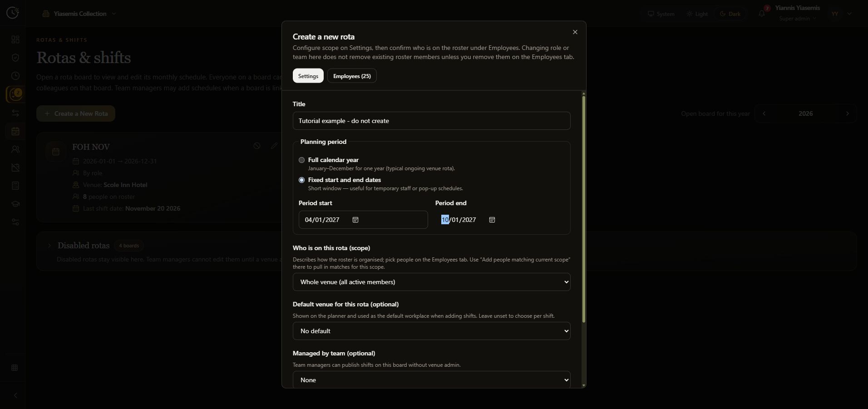Click the Title input field
This screenshot has width=868, height=409.
tap(431, 121)
